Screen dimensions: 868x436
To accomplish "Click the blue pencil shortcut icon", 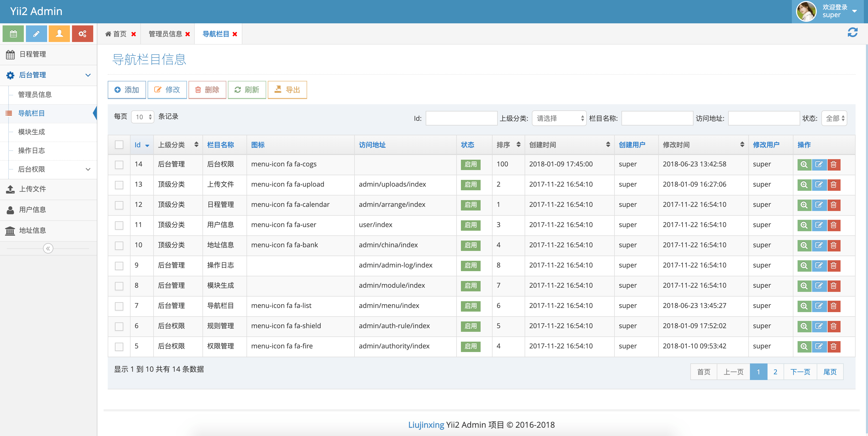I will click(x=37, y=34).
